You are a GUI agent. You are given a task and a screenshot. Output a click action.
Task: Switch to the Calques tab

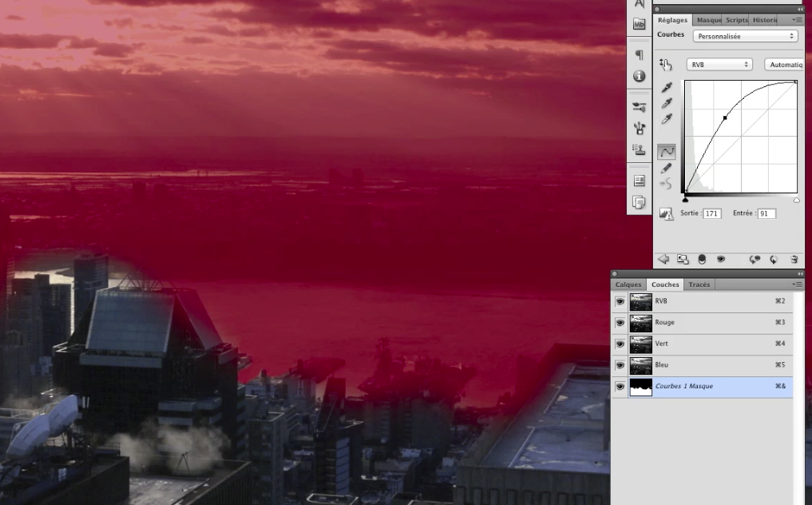[628, 284]
